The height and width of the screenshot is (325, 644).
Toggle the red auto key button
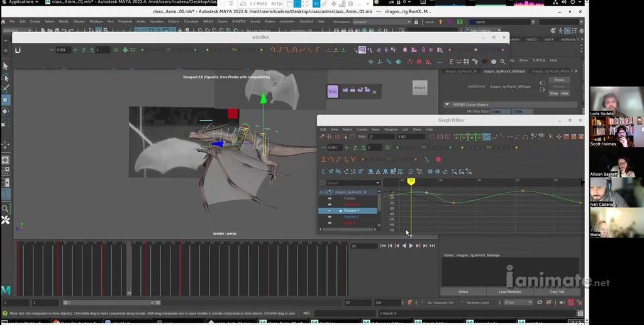coord(571,302)
